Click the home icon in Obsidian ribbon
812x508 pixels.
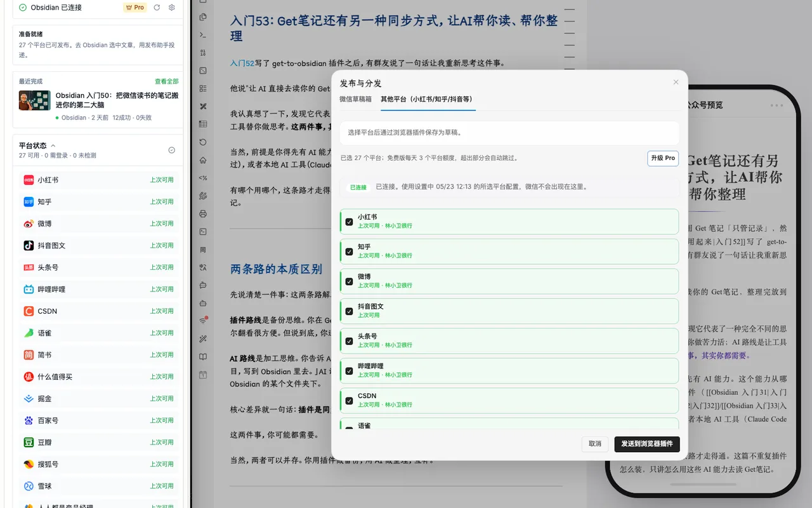pos(203,160)
